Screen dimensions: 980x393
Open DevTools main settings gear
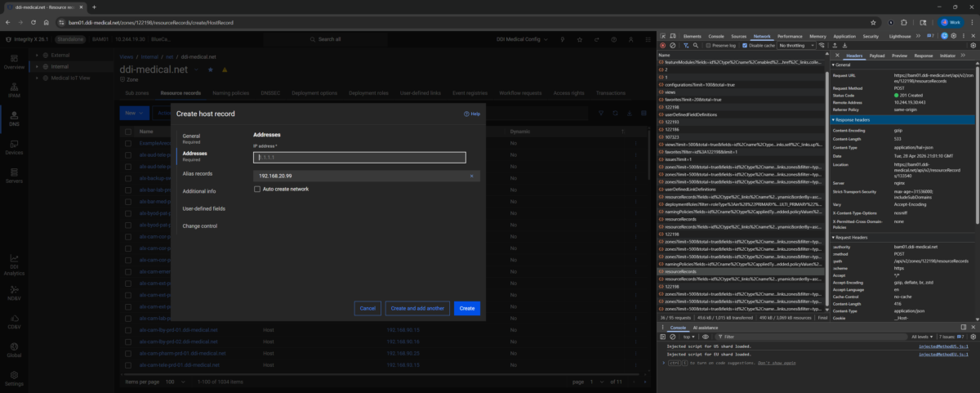click(x=955, y=37)
